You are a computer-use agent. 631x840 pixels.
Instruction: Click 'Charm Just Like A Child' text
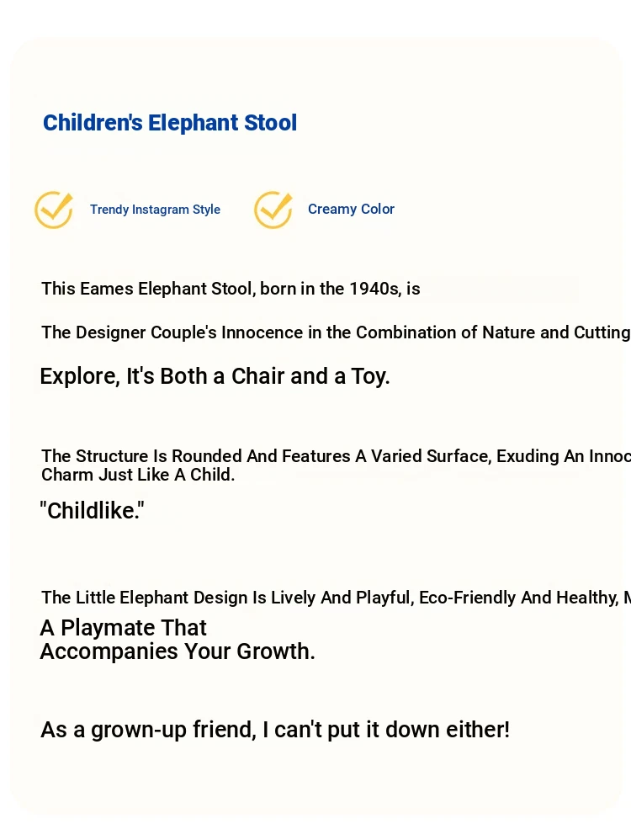(138, 475)
